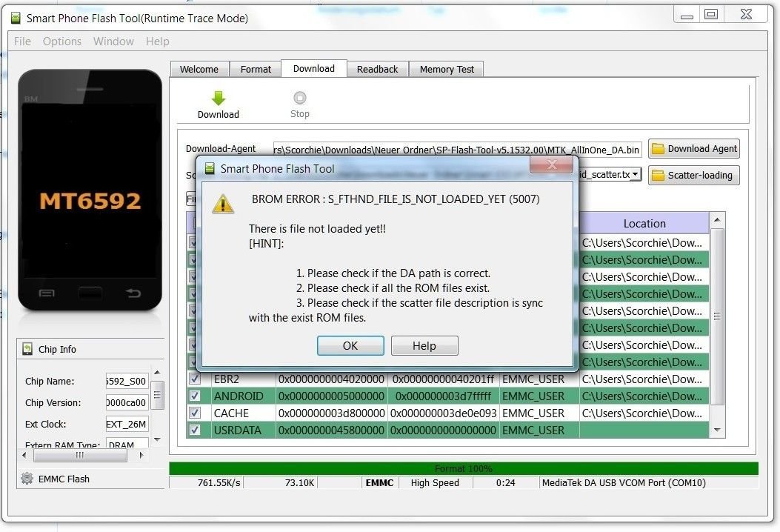Switch to the Readback tab
780x532 pixels.
377,69
